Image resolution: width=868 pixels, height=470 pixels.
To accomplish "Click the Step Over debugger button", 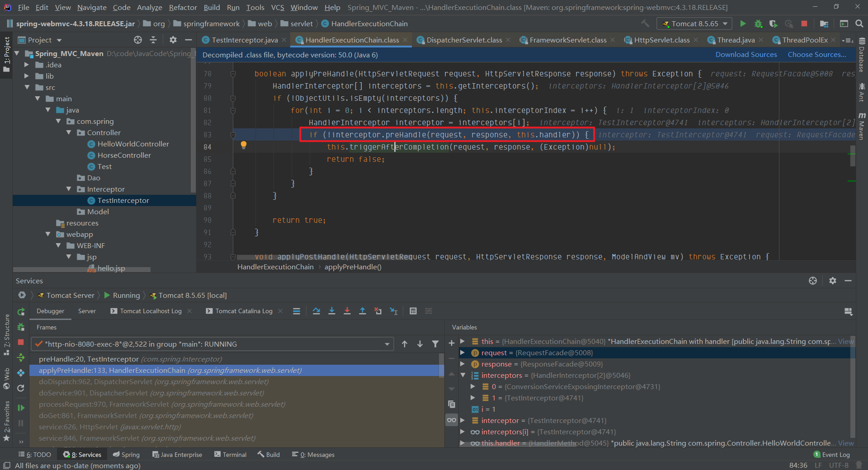I will 316,311.
